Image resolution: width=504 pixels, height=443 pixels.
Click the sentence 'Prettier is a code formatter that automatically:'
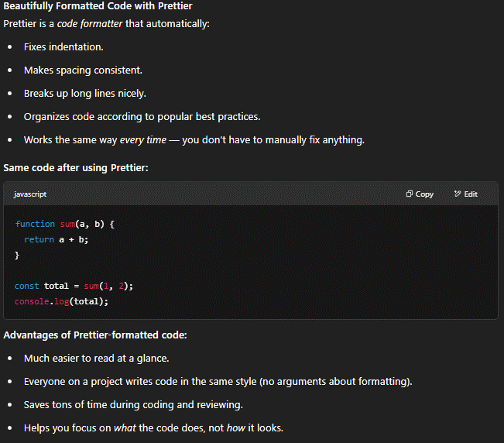pos(106,24)
